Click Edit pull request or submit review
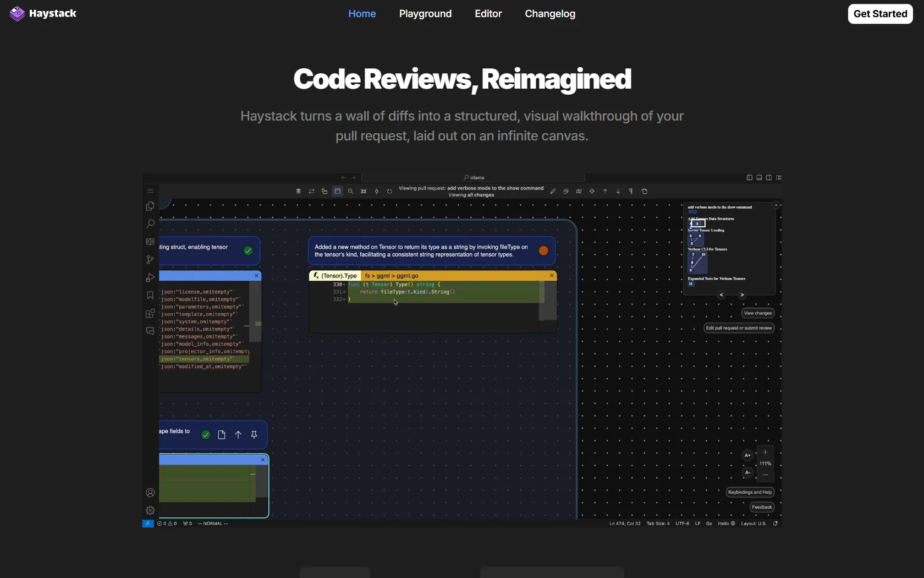The height and width of the screenshot is (578, 924). pos(739,328)
